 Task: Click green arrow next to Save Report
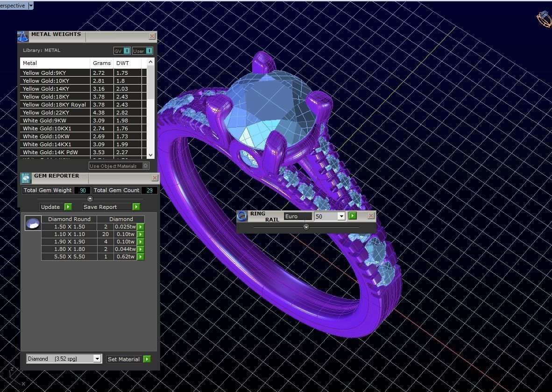point(136,207)
